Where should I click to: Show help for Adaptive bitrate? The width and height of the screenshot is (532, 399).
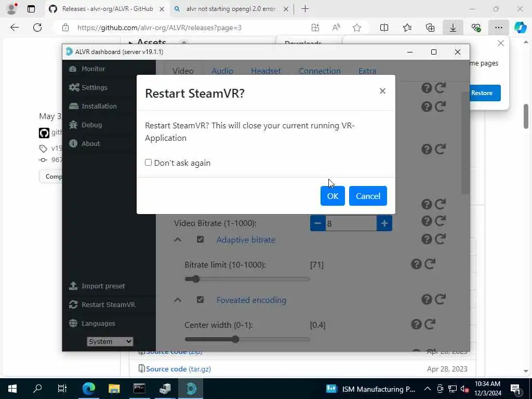pyautogui.click(x=427, y=239)
